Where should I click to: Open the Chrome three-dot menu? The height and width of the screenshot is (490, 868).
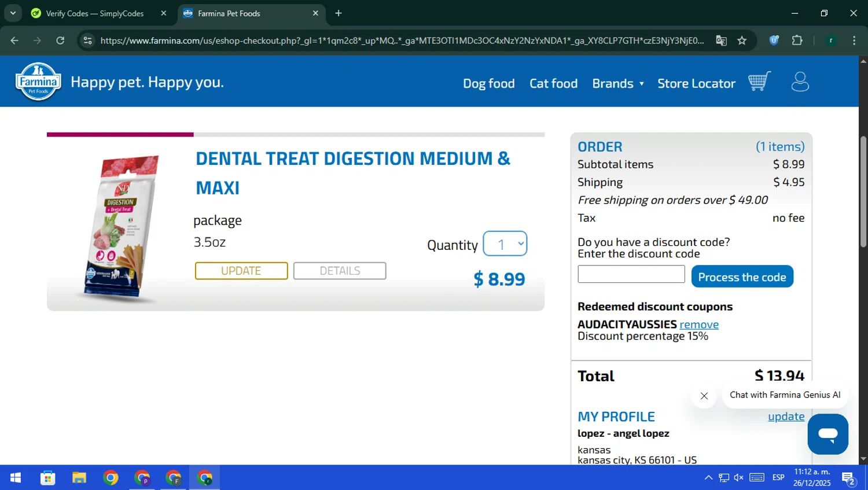pos(854,40)
